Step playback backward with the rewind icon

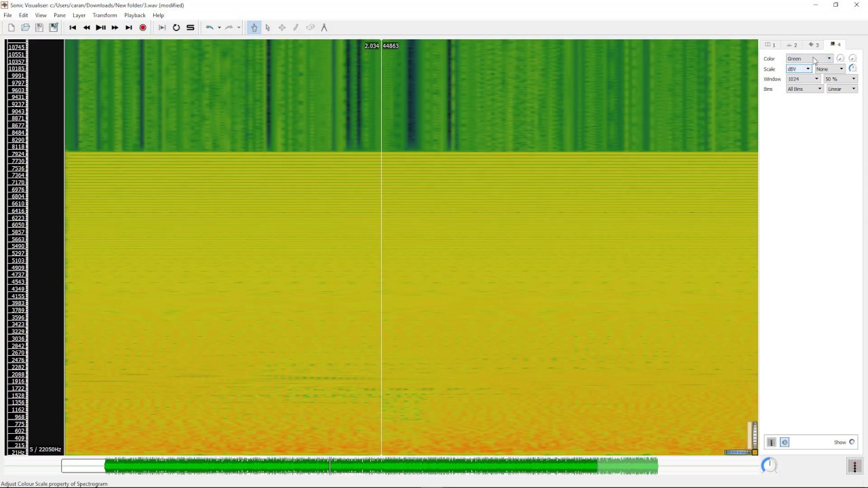87,28
